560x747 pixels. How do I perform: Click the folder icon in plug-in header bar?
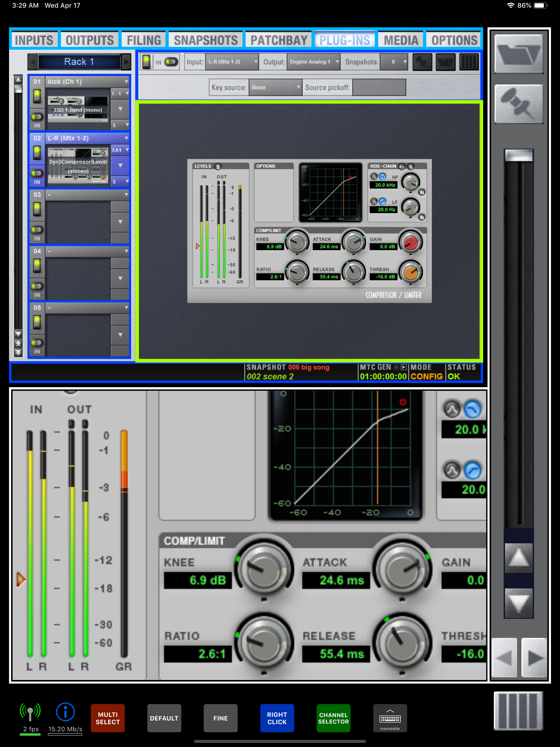coord(445,62)
